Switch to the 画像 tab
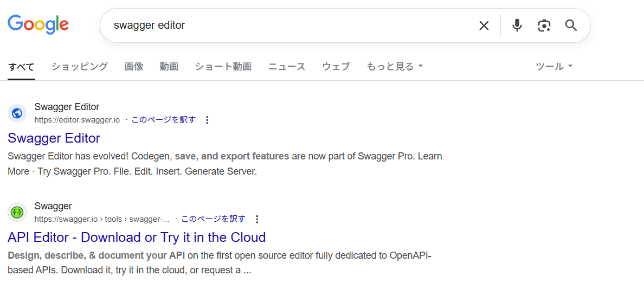 pyautogui.click(x=134, y=67)
